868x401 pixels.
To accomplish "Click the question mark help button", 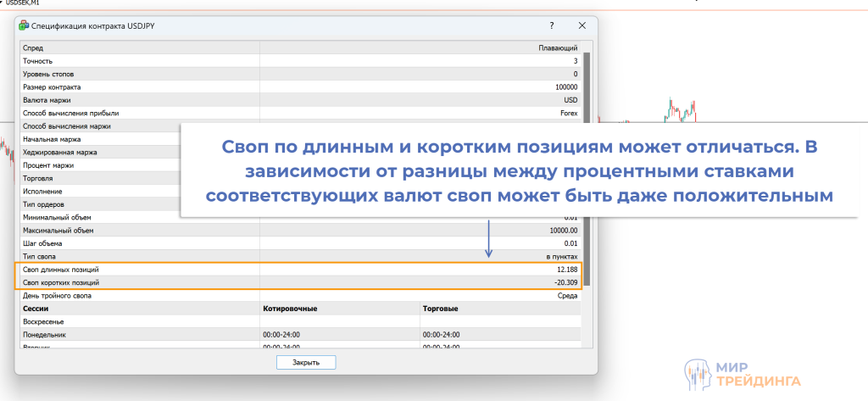I will pyautogui.click(x=552, y=26).
